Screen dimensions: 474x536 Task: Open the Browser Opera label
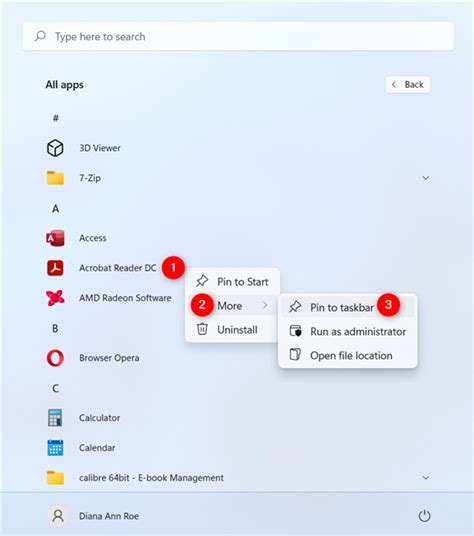109,358
